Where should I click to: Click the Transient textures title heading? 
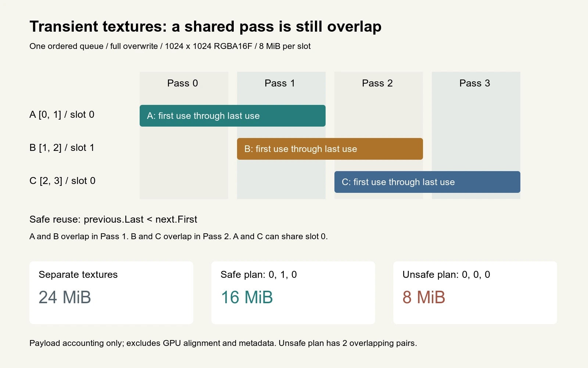[205, 26]
